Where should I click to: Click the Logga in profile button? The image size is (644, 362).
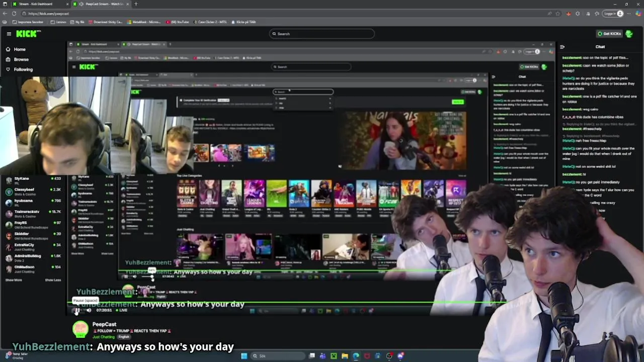(613, 14)
